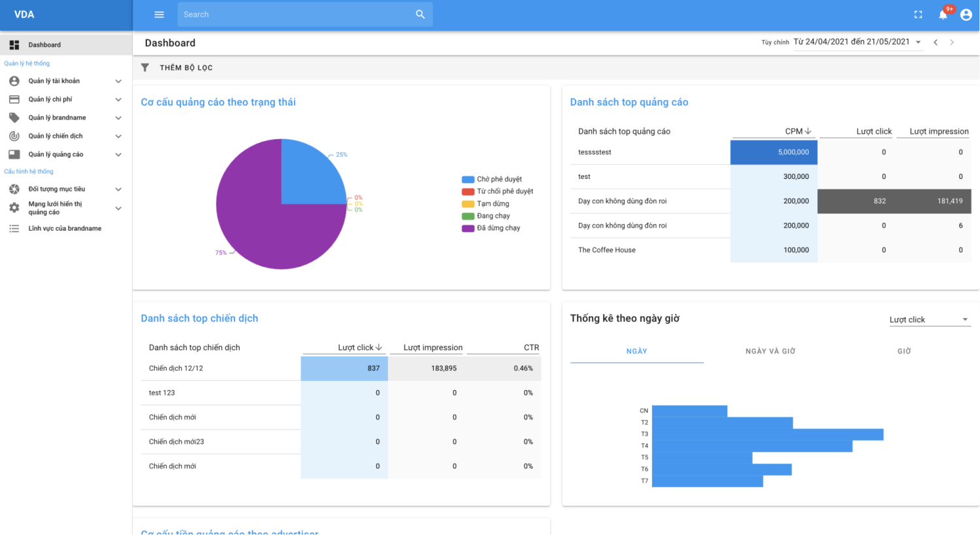This screenshot has height=535, width=980.
Task: Sort campaigns by Lượt impression column
Action: click(x=433, y=348)
